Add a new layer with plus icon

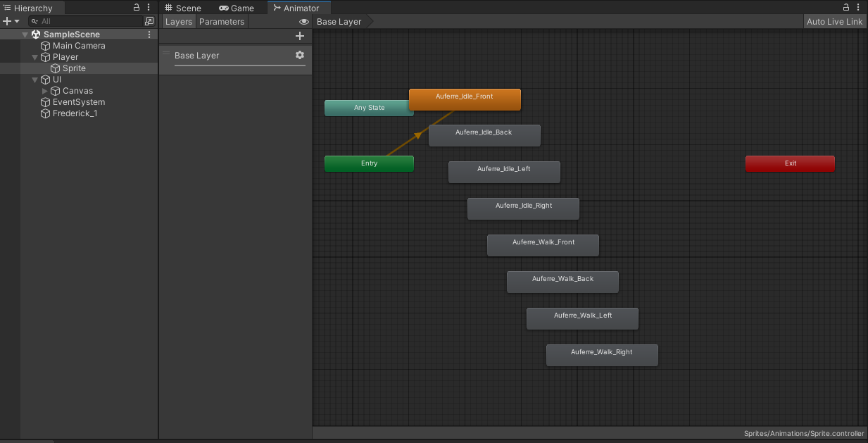300,36
